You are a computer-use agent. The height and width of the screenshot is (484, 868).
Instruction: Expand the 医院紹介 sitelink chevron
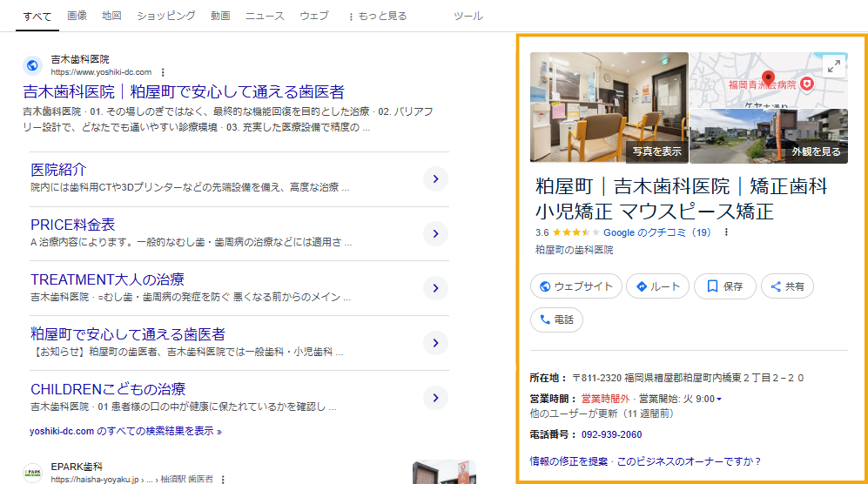click(435, 179)
